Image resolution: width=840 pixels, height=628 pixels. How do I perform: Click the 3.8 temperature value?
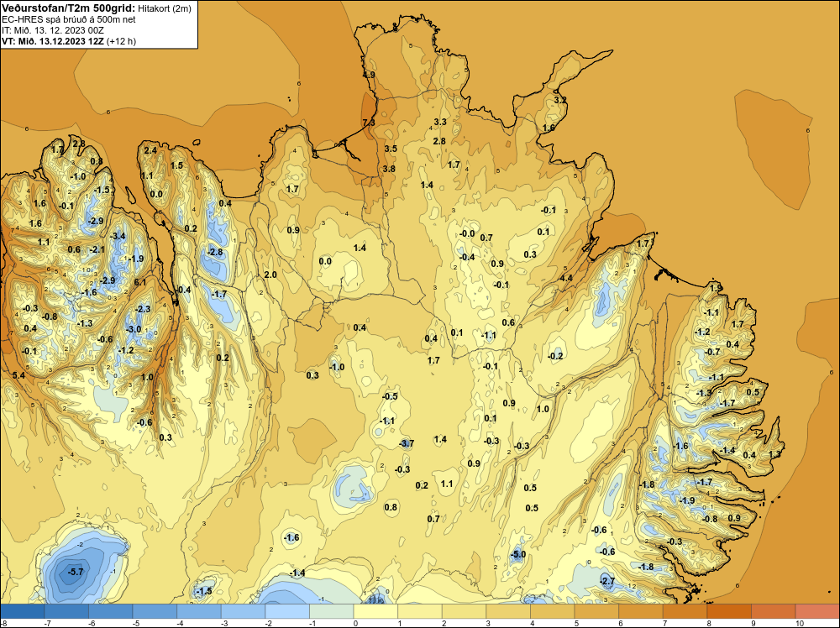[389, 169]
